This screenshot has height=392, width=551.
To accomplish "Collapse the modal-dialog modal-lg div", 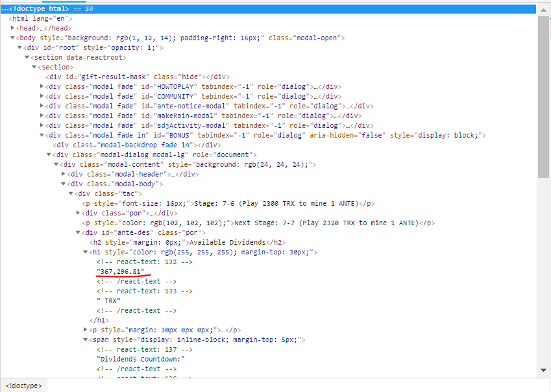I will coord(49,155).
